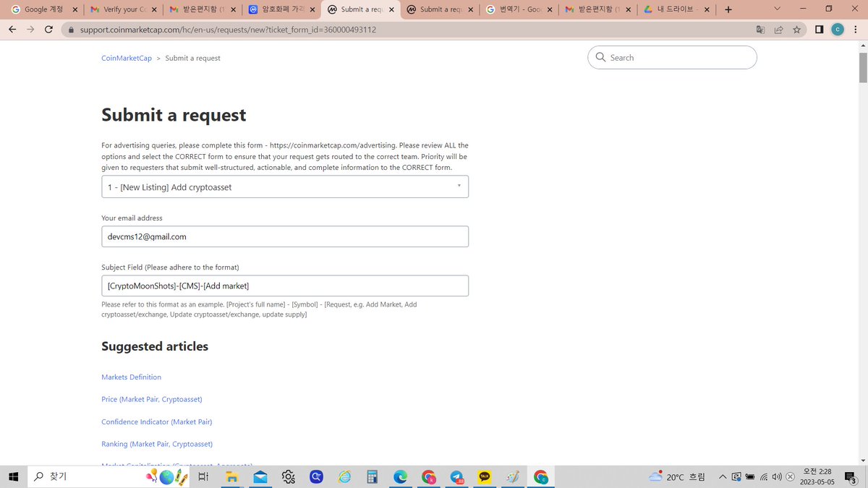Click the Wi-Fi network icon in system tray
The image size is (868, 488).
point(764,477)
